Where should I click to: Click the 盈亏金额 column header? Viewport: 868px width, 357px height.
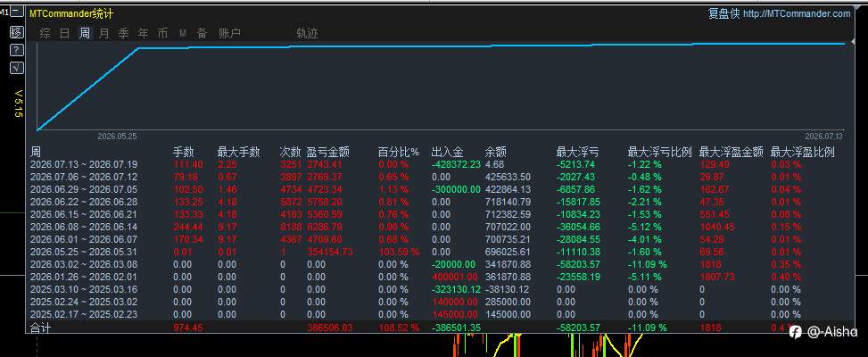328,153
